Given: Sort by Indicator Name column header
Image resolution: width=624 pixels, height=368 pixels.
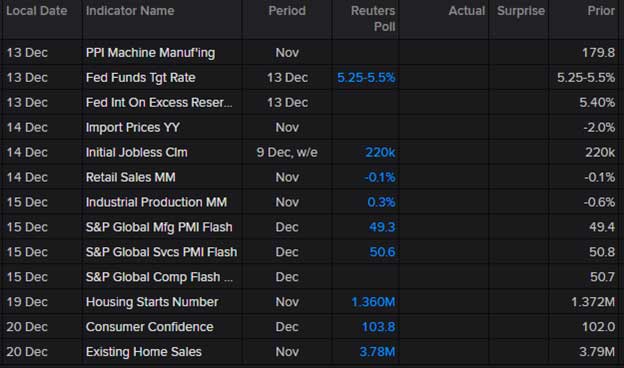Looking at the screenshot, I should (x=130, y=11).
